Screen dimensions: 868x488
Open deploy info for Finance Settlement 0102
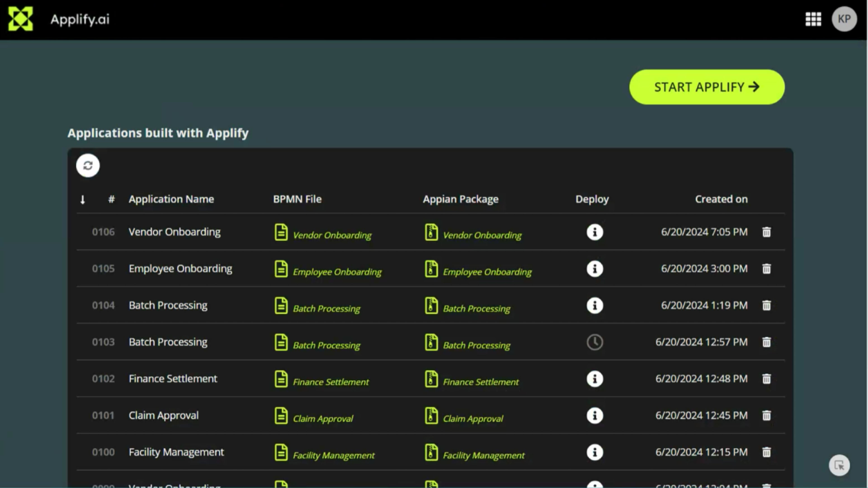tap(595, 379)
